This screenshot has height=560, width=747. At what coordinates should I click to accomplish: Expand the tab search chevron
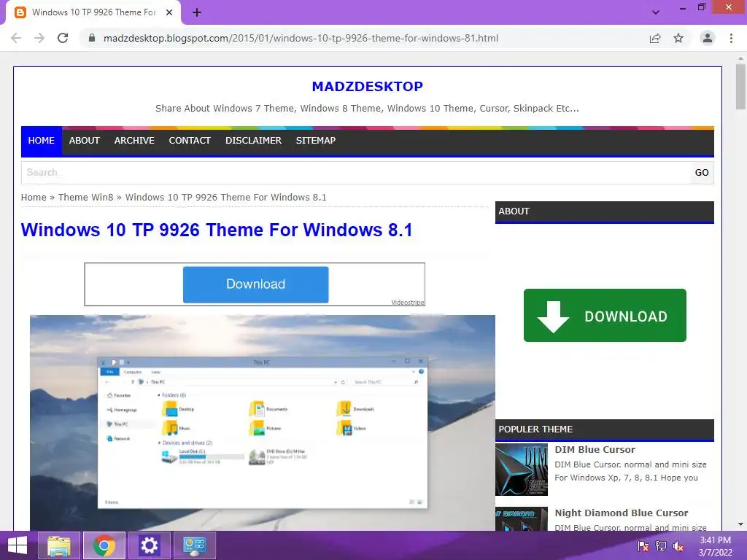pos(656,12)
